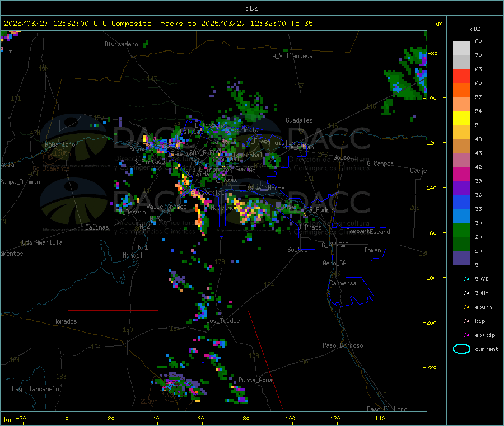Click the 'Punta_Agua' map label
Screen dimensions: 504x426
(255, 380)
